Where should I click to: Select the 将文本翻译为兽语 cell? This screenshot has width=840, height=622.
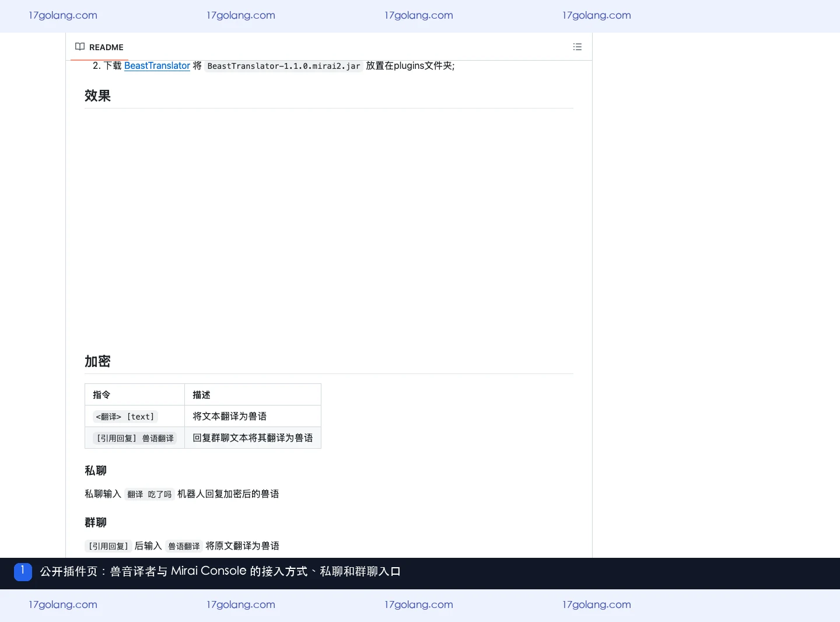pos(253,416)
